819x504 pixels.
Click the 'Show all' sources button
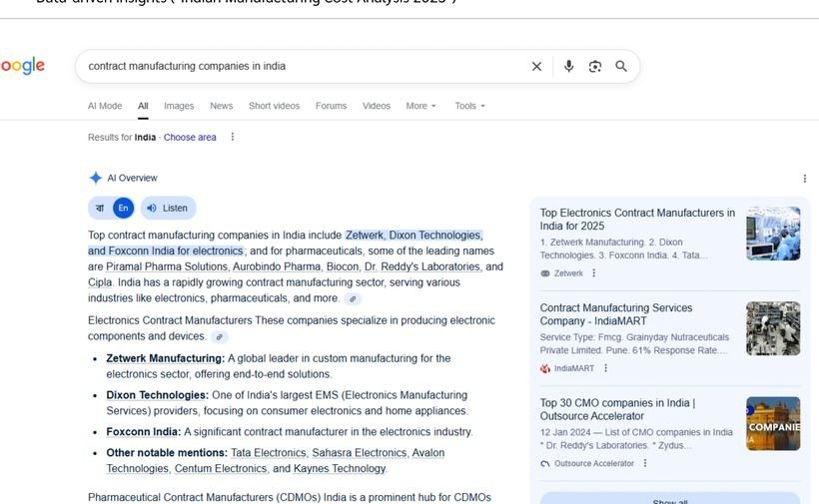[x=669, y=498]
